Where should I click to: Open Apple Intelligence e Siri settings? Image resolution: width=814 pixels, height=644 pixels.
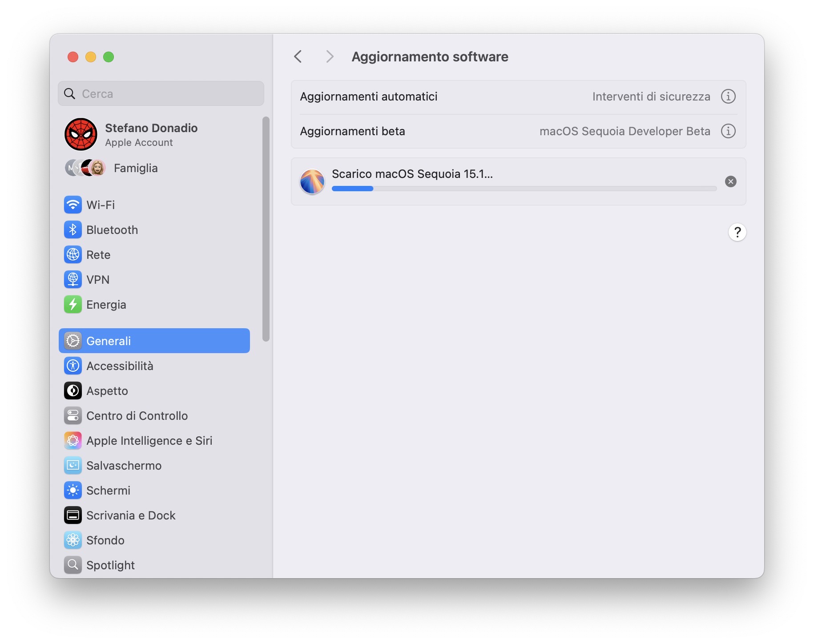pos(154,441)
